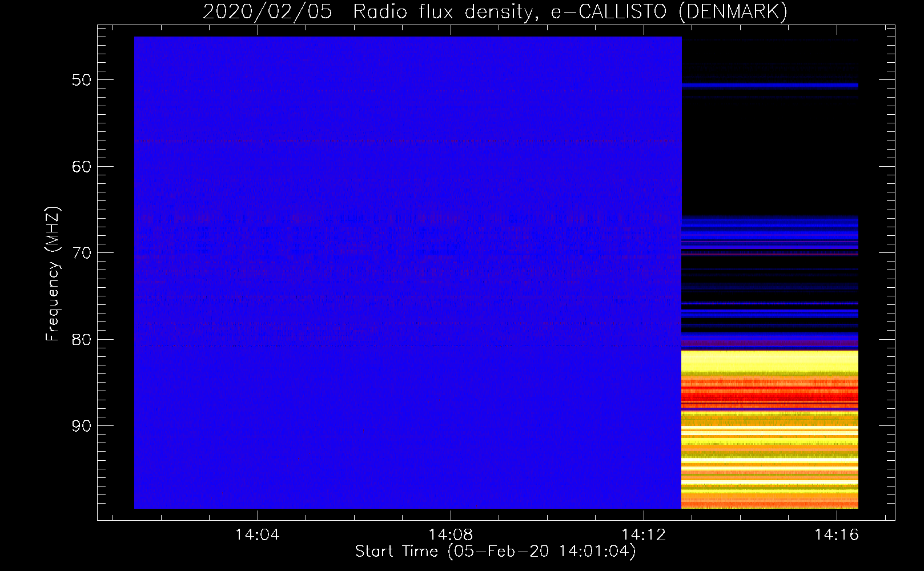Click the 14:12 time tick label
This screenshot has height=571, width=924.
(x=644, y=535)
